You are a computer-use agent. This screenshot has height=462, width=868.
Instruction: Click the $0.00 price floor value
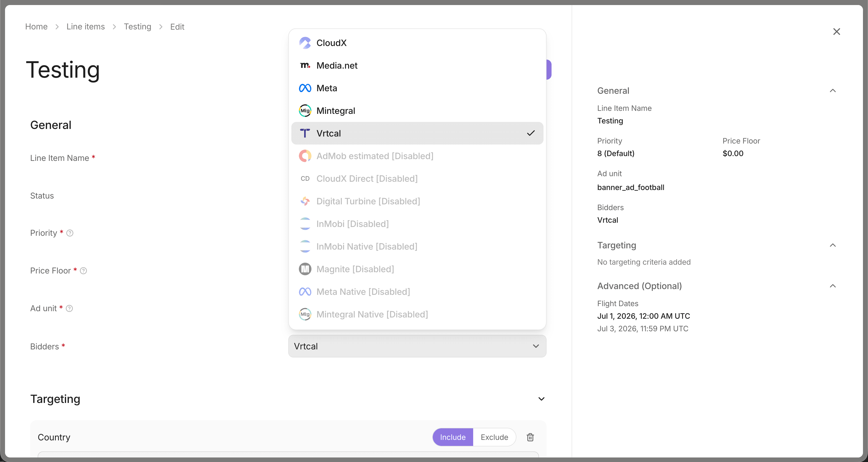pyautogui.click(x=733, y=153)
